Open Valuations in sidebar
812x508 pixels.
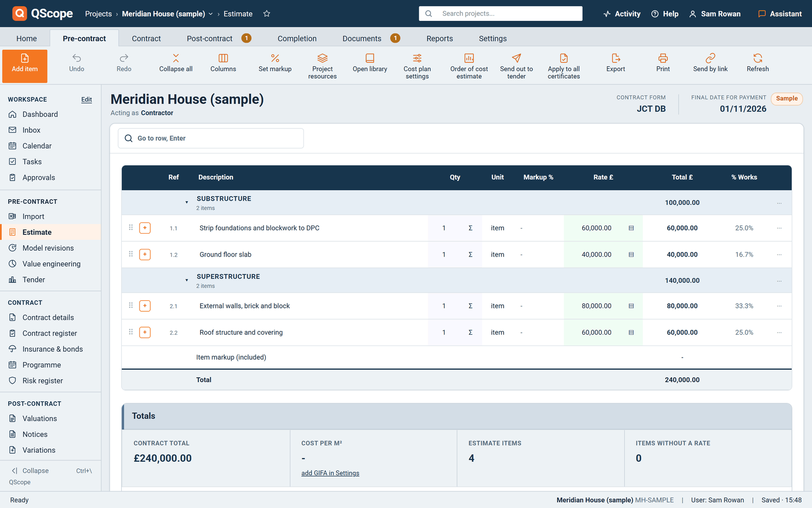tap(51, 419)
